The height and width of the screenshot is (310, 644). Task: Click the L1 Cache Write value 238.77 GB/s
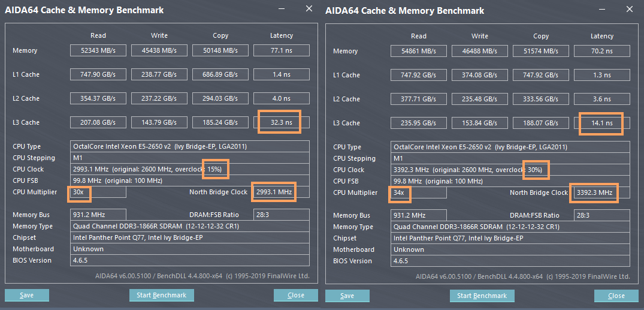[159, 74]
